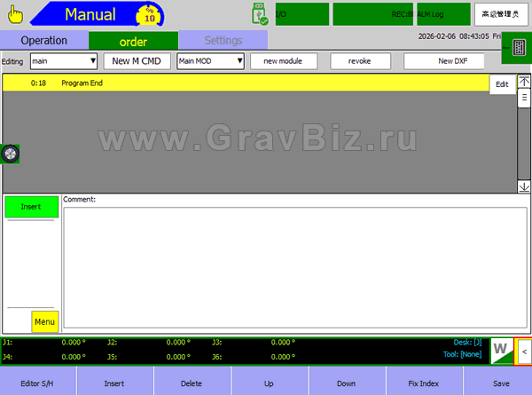Click the New DXF button
The width and height of the screenshot is (532, 395).
[x=443, y=61]
